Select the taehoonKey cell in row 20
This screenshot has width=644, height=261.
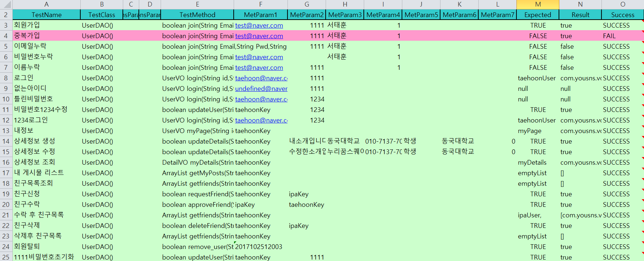click(307, 205)
